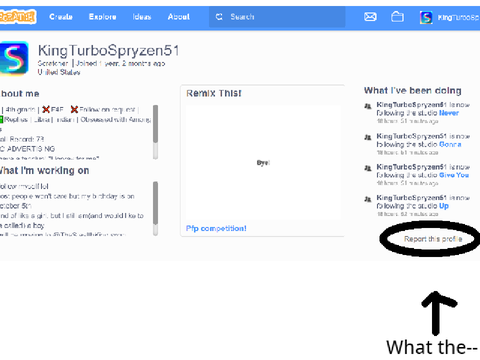This screenshot has height=360, width=480.
Task: Open the Create menu item
Action: click(61, 17)
